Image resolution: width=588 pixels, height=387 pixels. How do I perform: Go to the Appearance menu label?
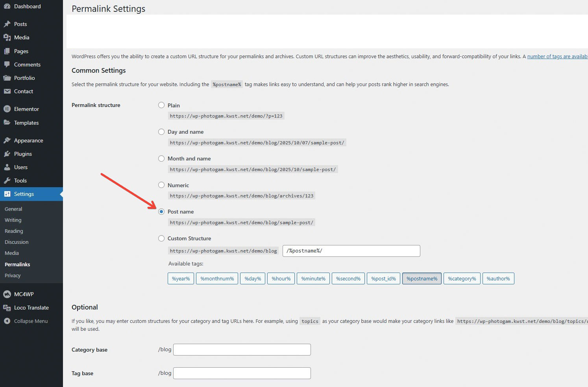[29, 140]
